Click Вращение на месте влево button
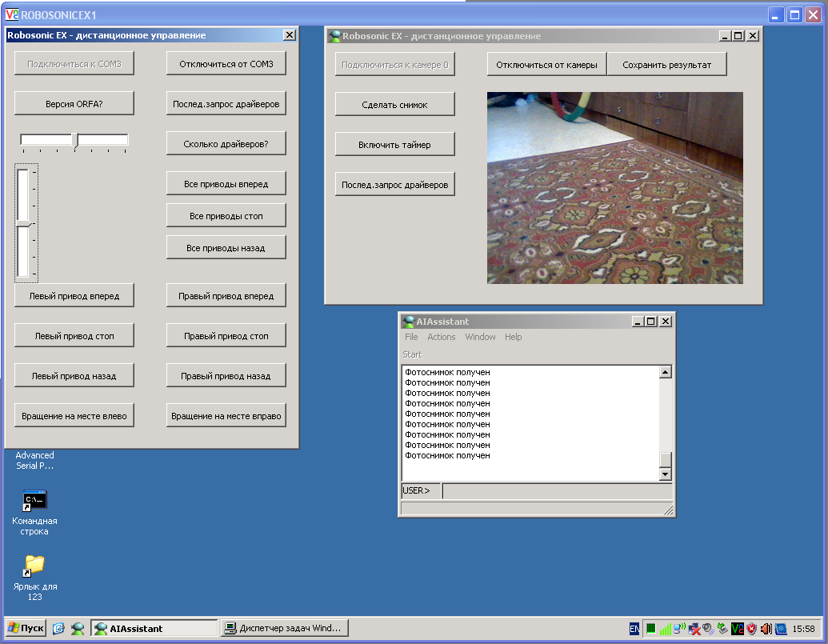Screen dimensions: 828x644 pyautogui.click(x=74, y=416)
